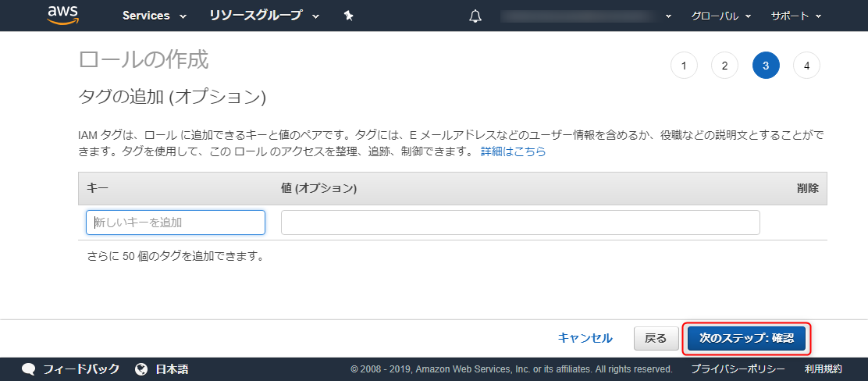Click the feedback speech bubble icon
The image size is (868, 381).
click(29, 369)
